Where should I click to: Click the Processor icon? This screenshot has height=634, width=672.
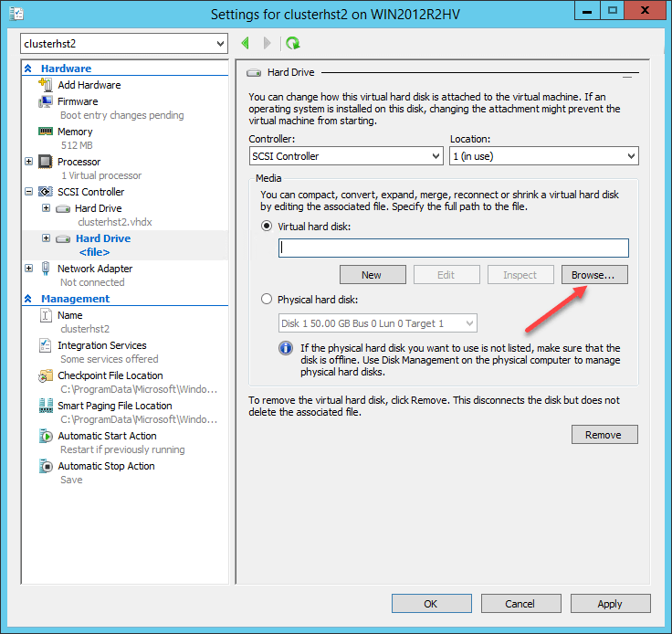[46, 162]
